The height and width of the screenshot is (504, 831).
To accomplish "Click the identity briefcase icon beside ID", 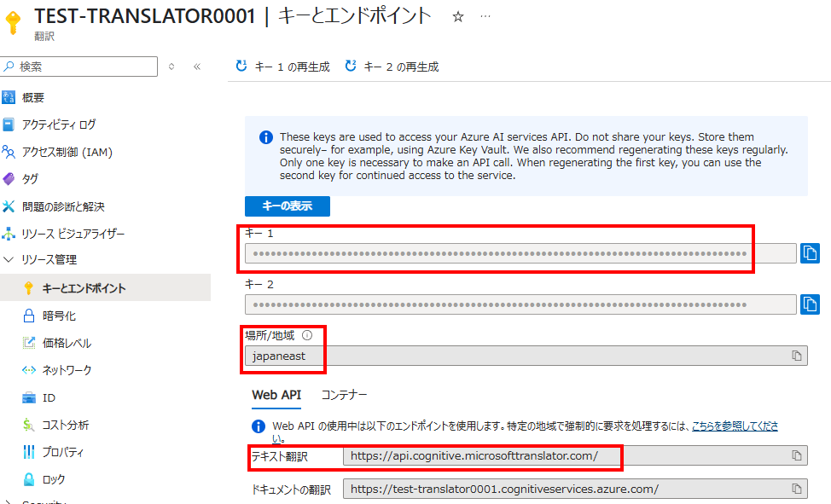I will point(29,397).
